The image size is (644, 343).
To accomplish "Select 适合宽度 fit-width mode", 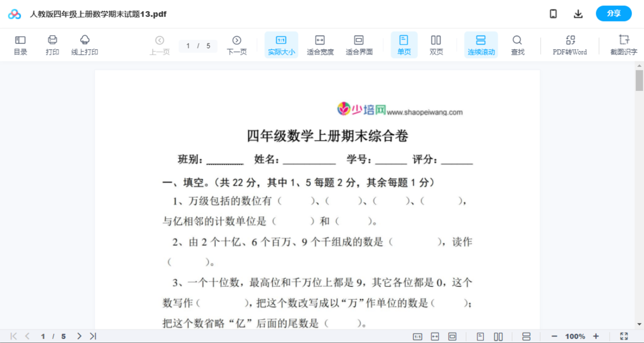I will point(320,45).
